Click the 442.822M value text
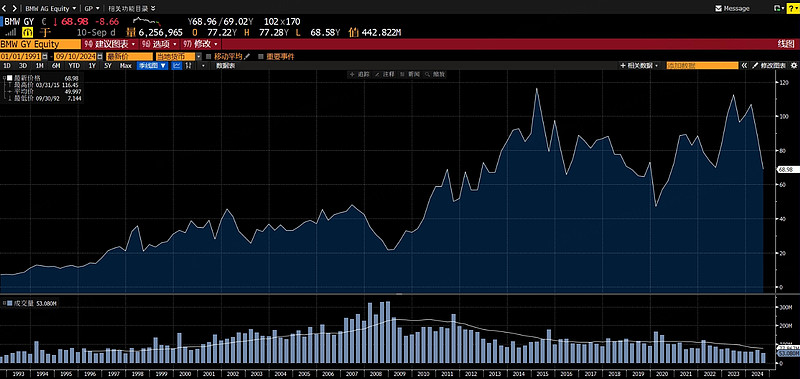This screenshot has height=379, width=800. [x=381, y=33]
